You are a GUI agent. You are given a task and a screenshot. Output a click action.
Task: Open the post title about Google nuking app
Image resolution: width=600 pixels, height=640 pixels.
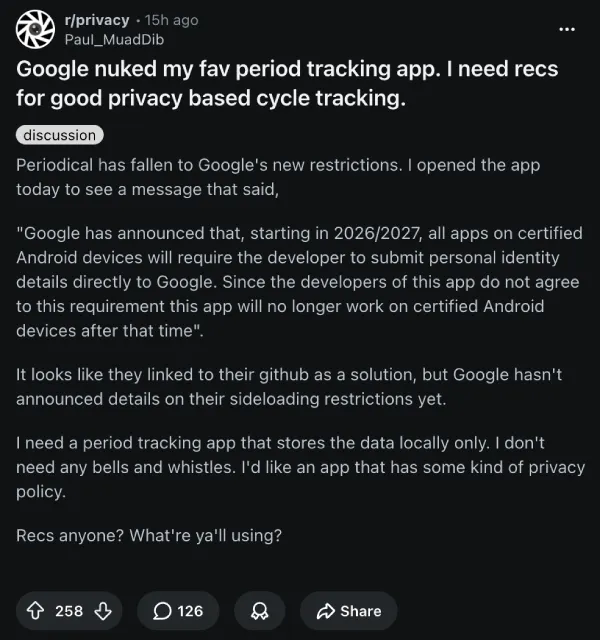tap(286, 84)
